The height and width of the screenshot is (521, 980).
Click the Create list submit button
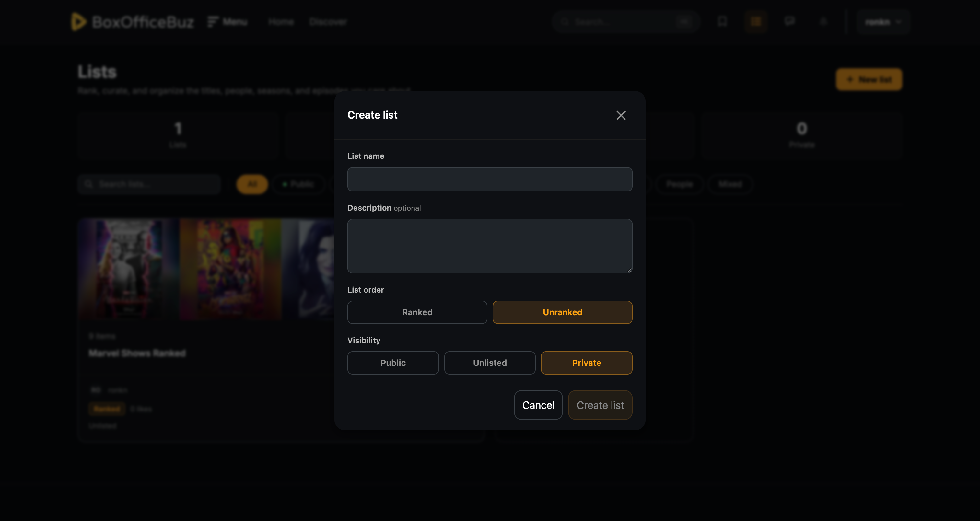pyautogui.click(x=600, y=405)
